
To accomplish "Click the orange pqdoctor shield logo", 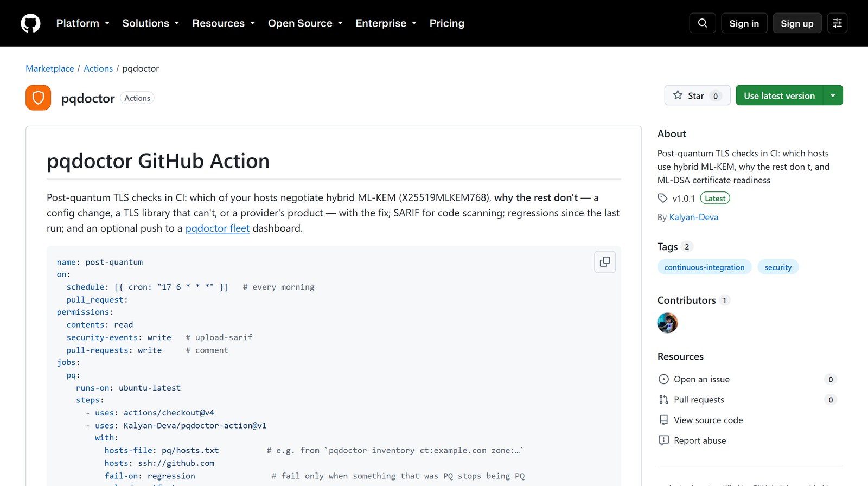I will (x=38, y=98).
